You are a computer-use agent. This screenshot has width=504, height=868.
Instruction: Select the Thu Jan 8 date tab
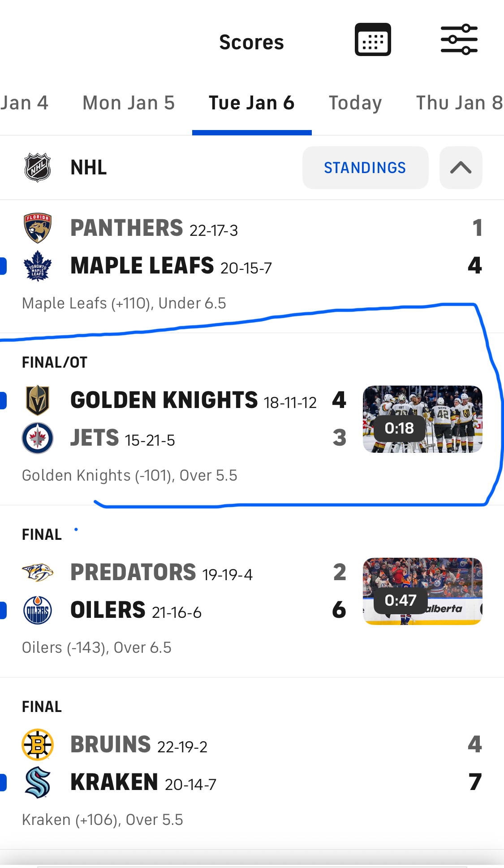click(459, 103)
